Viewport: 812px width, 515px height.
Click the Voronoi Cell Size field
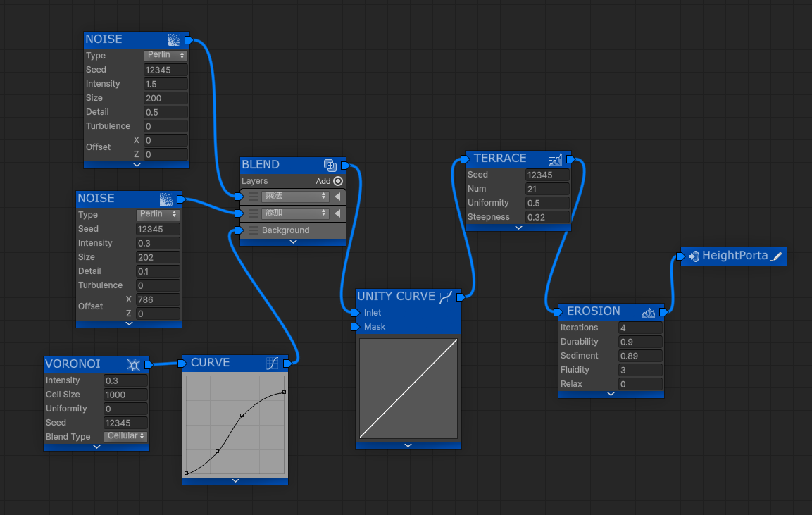coord(126,395)
